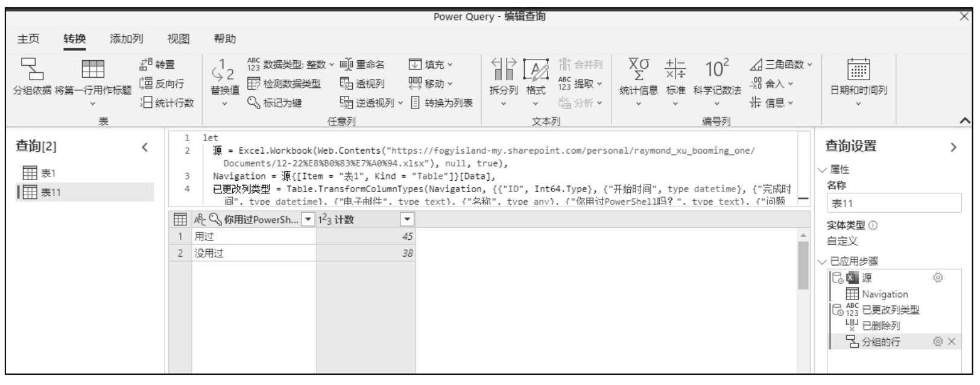980x385 pixels.
Task: Delete the 分组的行 step
Action: pos(952,342)
